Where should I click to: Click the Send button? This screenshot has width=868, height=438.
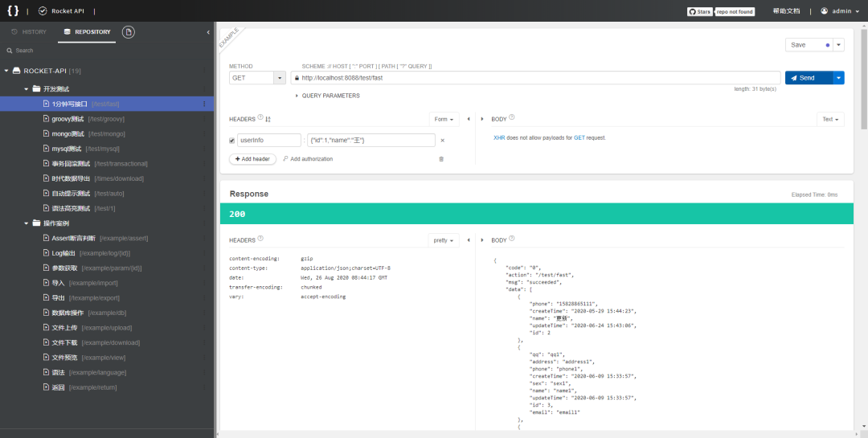tap(809, 78)
